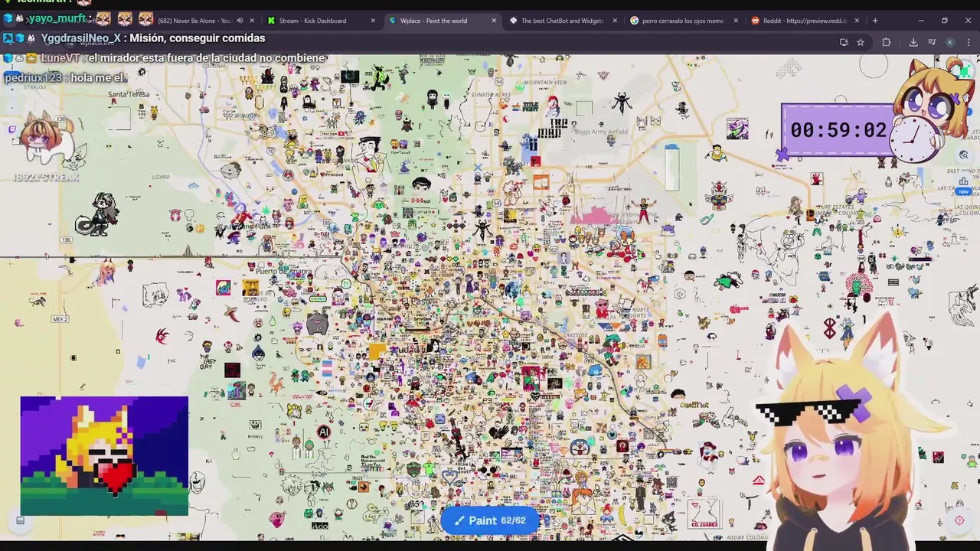Open the Wplace leaderboard bar chart icon

(x=964, y=182)
